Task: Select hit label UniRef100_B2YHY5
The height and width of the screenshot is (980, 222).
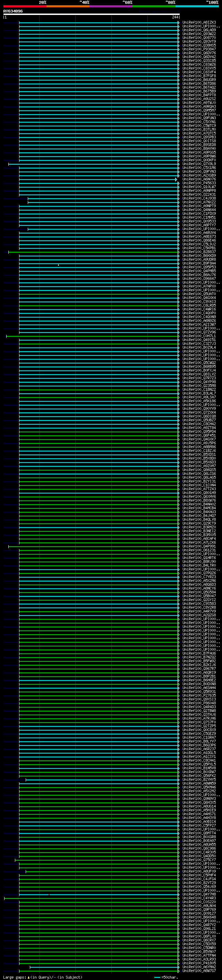Action: tap(199, 779)
